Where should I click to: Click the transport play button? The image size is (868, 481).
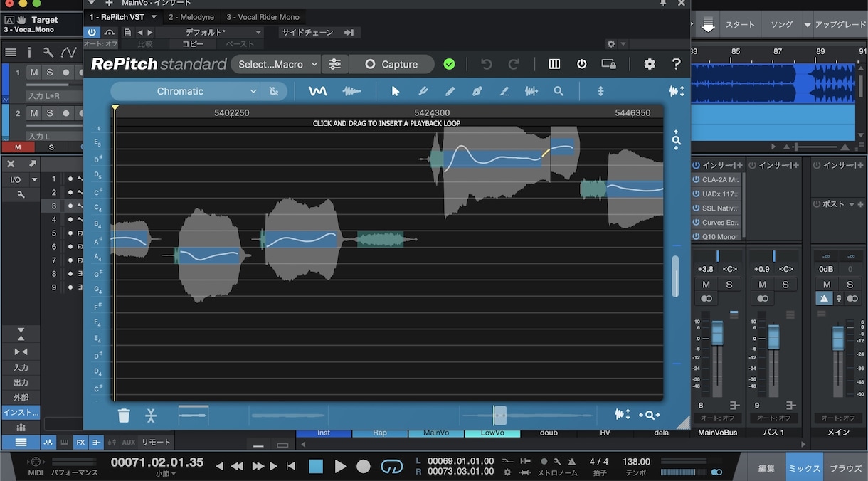coord(341,467)
